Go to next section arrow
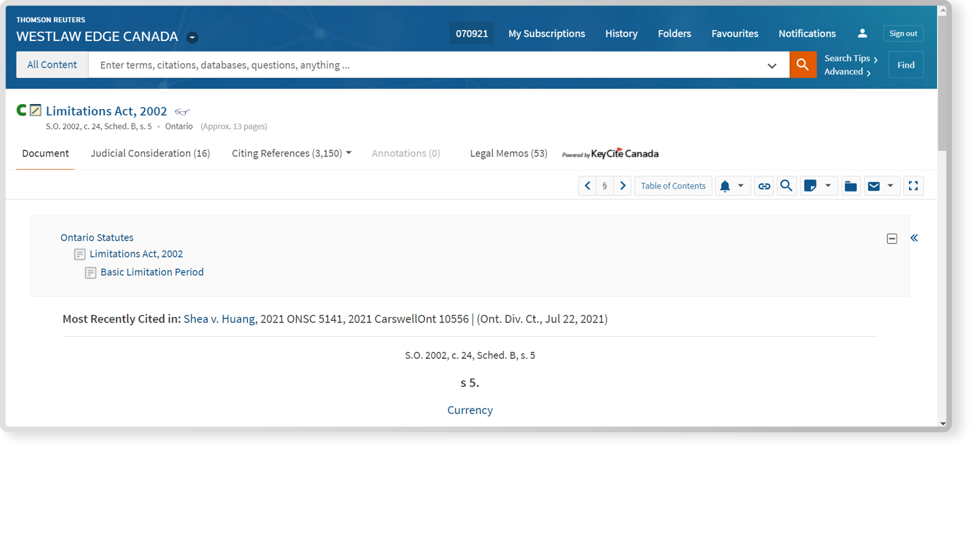Screen dimensions: 980x551 (622, 186)
